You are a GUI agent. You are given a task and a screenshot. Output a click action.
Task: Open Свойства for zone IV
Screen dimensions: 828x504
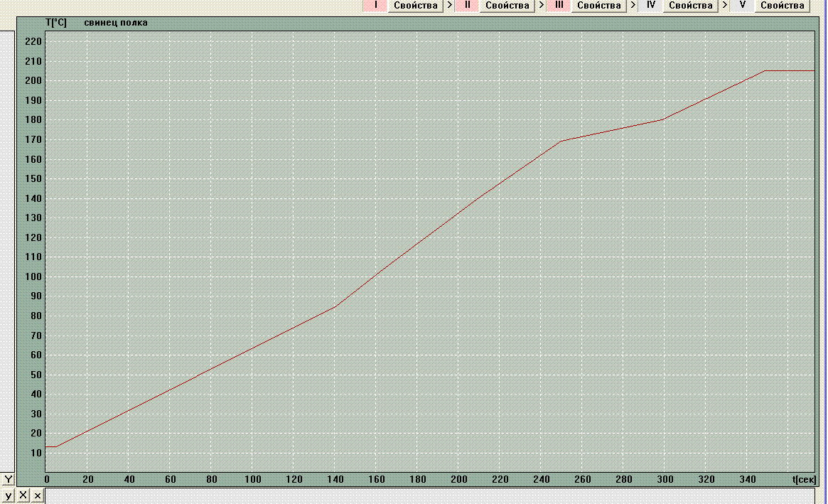click(x=690, y=6)
